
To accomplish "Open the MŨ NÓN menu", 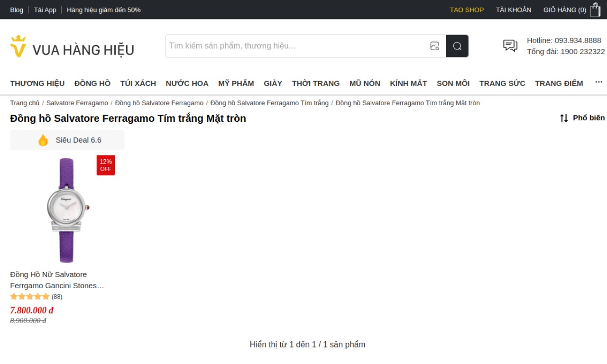I will tap(365, 83).
